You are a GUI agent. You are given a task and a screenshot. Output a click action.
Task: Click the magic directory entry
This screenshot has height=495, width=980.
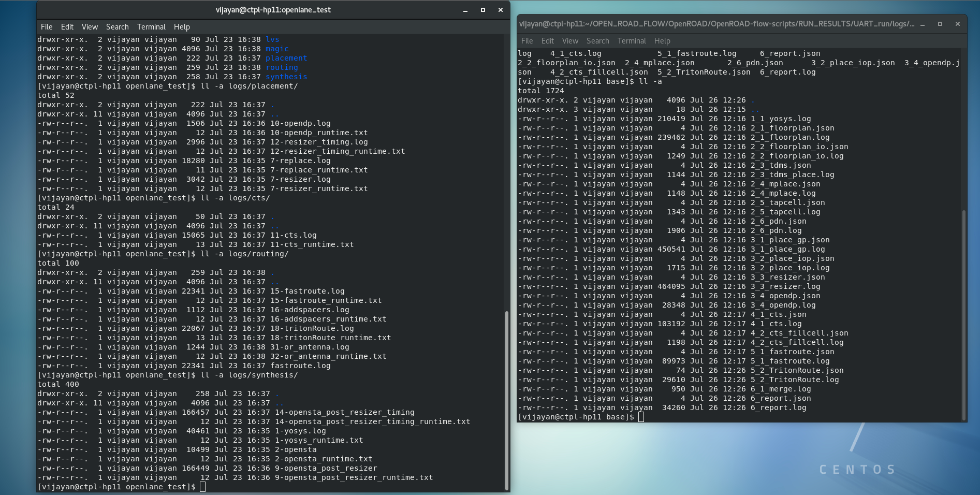[x=277, y=49]
